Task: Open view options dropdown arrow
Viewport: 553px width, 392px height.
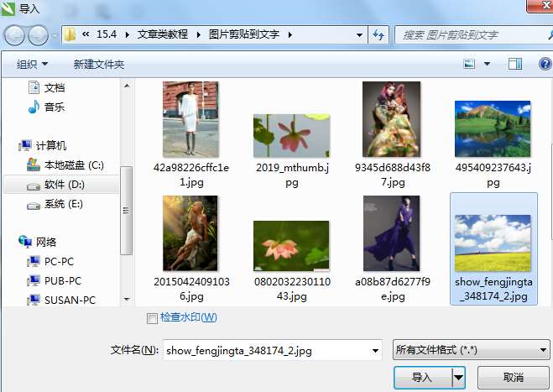Action: pyautogui.click(x=487, y=64)
